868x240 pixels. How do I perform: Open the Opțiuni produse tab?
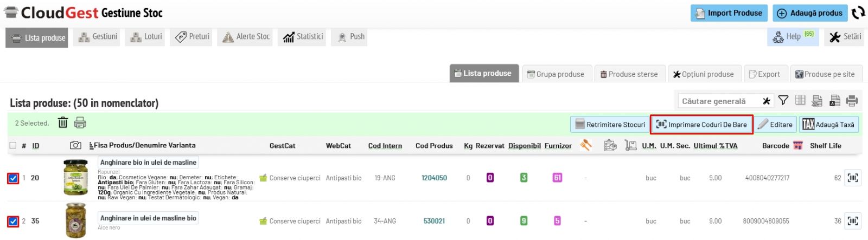click(704, 74)
